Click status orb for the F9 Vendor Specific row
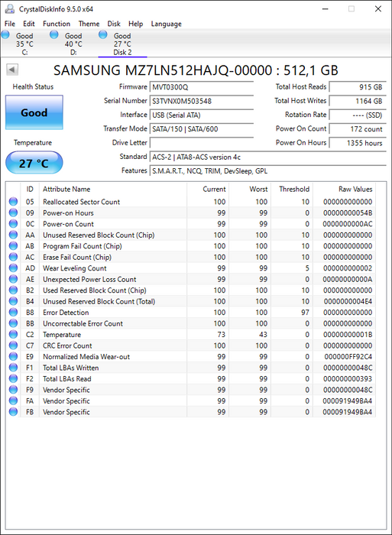Screen dimensions: 392x535 (x=13, y=390)
